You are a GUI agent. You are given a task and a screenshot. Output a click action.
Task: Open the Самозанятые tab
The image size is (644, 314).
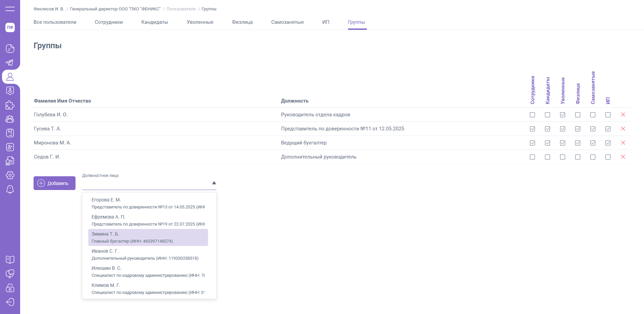click(x=287, y=22)
